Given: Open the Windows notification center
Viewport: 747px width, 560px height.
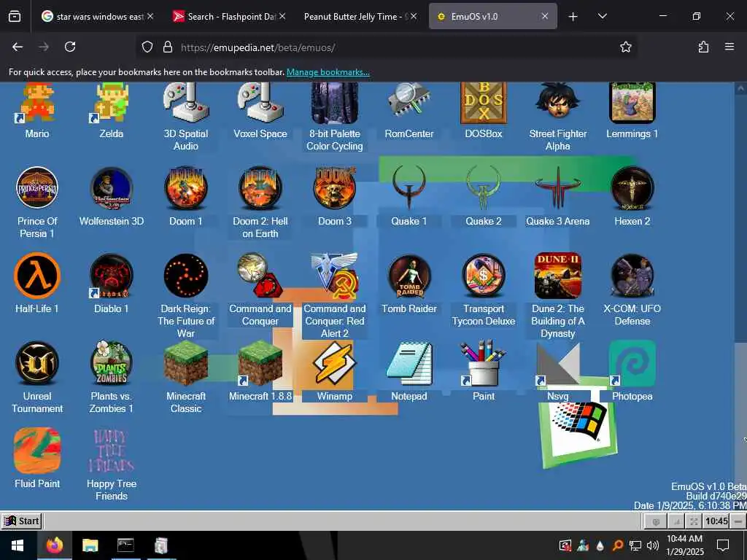Looking at the screenshot, I should 723,545.
